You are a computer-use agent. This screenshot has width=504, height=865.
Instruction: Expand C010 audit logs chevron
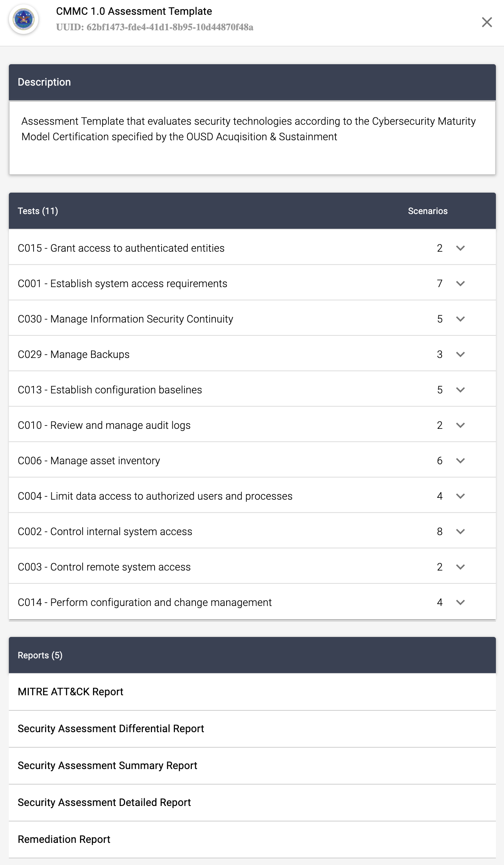[x=460, y=425]
